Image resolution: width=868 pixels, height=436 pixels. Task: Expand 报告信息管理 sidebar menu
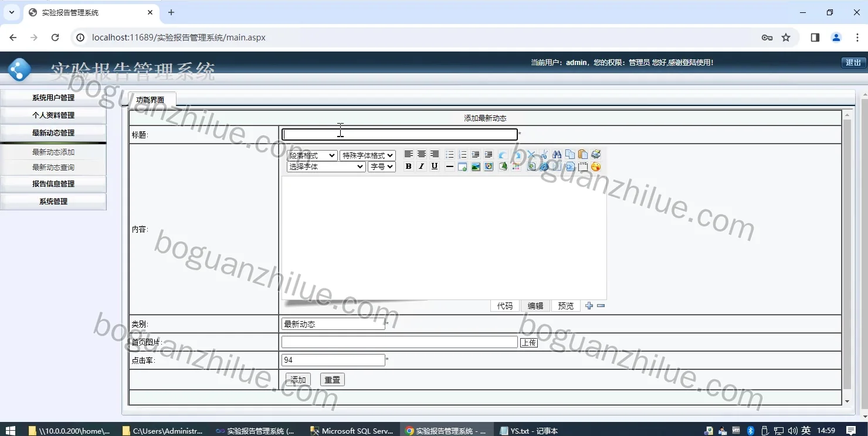pos(53,184)
